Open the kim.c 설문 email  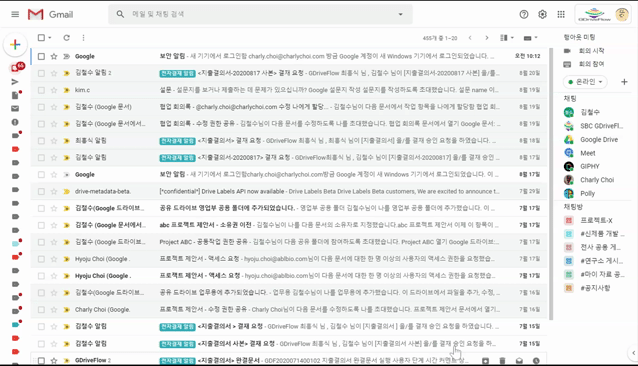tap(289, 90)
